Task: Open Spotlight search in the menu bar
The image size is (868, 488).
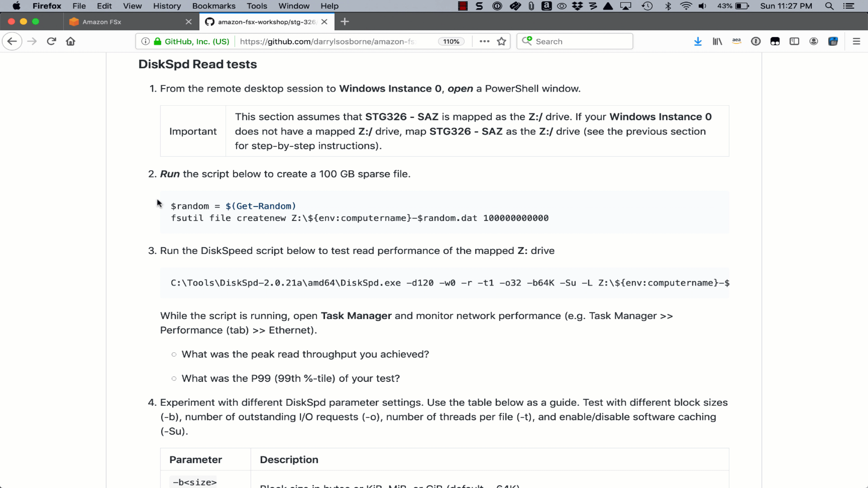Action: 829,6
